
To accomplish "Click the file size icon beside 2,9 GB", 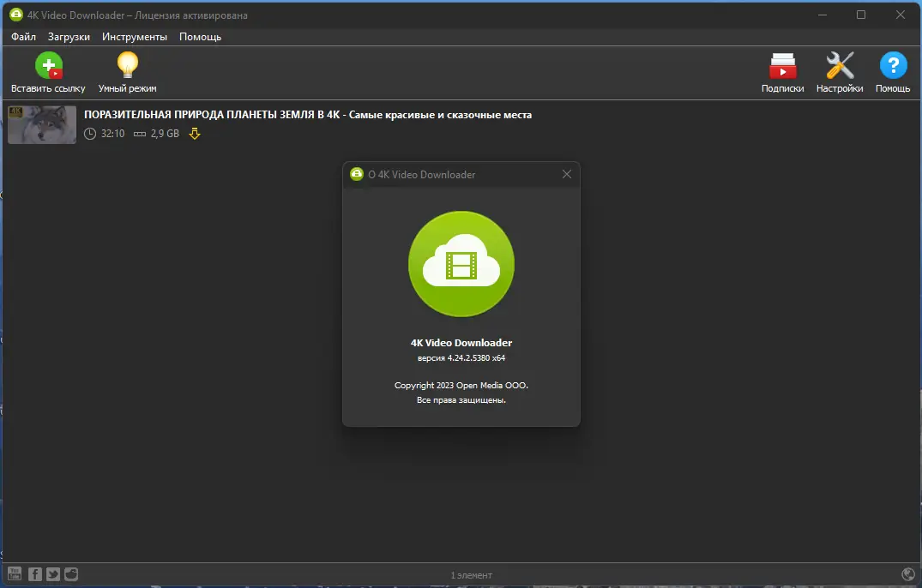I will tap(139, 134).
